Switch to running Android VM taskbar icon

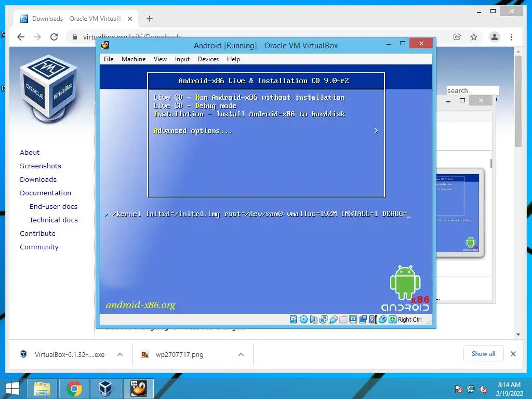(138, 389)
